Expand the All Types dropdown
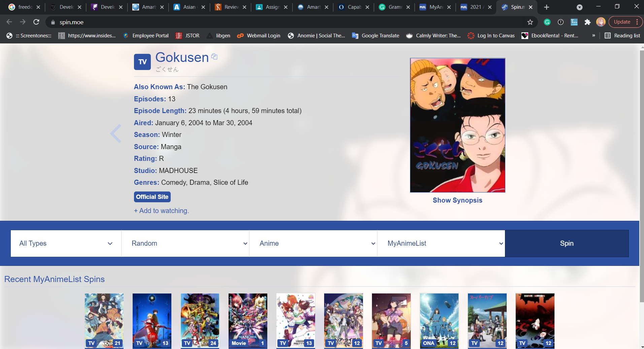Viewport: 644px width, 349px height. point(66,243)
